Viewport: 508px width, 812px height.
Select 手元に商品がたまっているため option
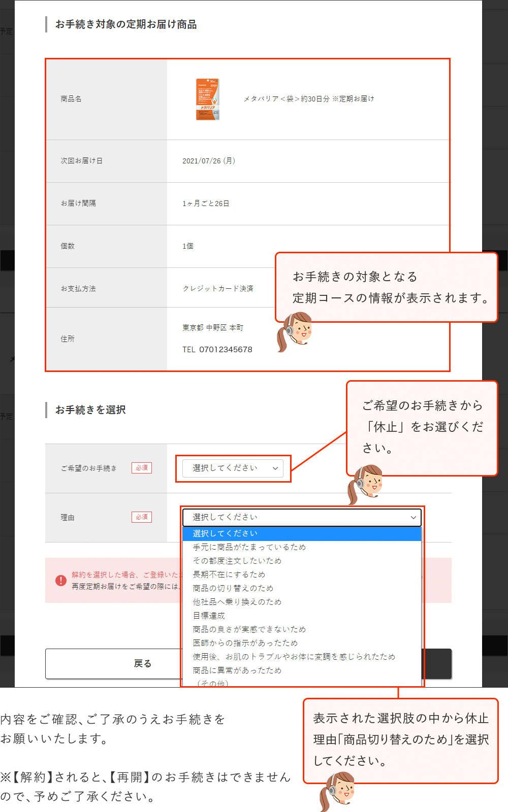coord(249,547)
